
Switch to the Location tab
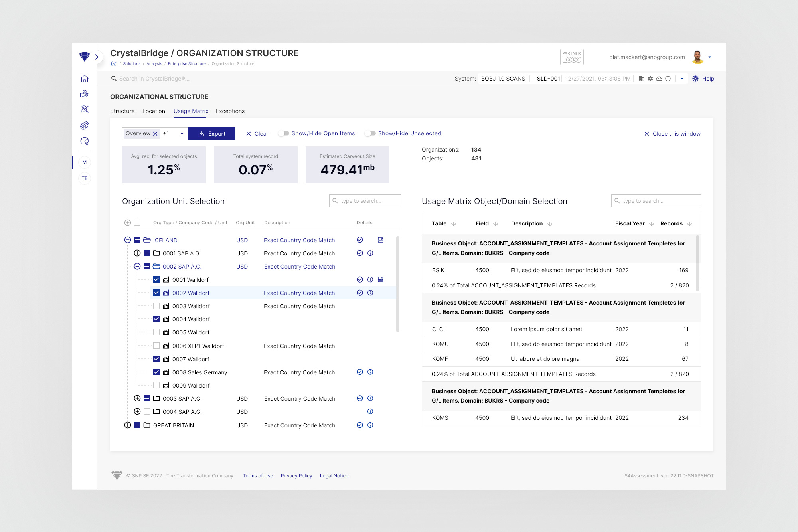(x=154, y=111)
